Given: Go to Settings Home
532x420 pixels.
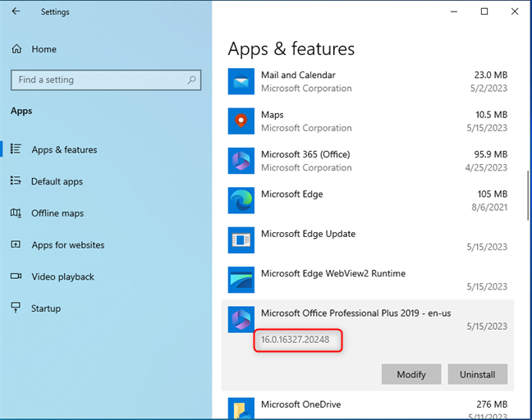Looking at the screenshot, I should [x=44, y=49].
